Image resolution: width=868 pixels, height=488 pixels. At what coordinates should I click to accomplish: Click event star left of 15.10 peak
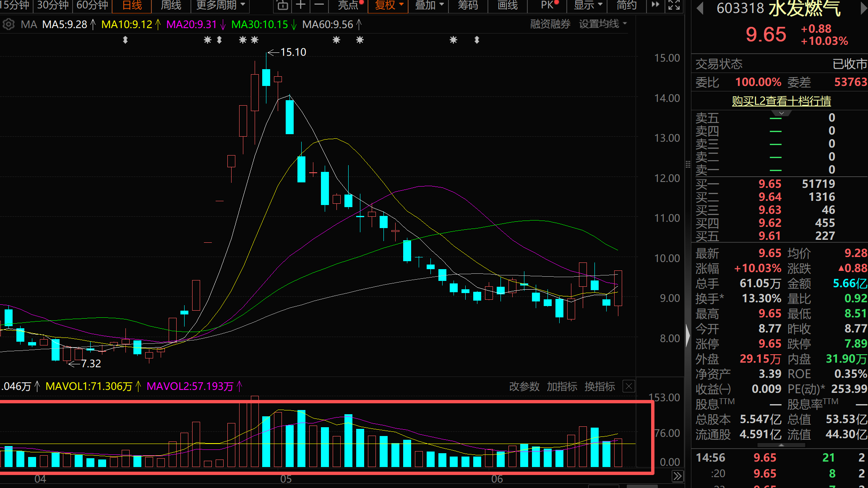pyautogui.click(x=242, y=40)
